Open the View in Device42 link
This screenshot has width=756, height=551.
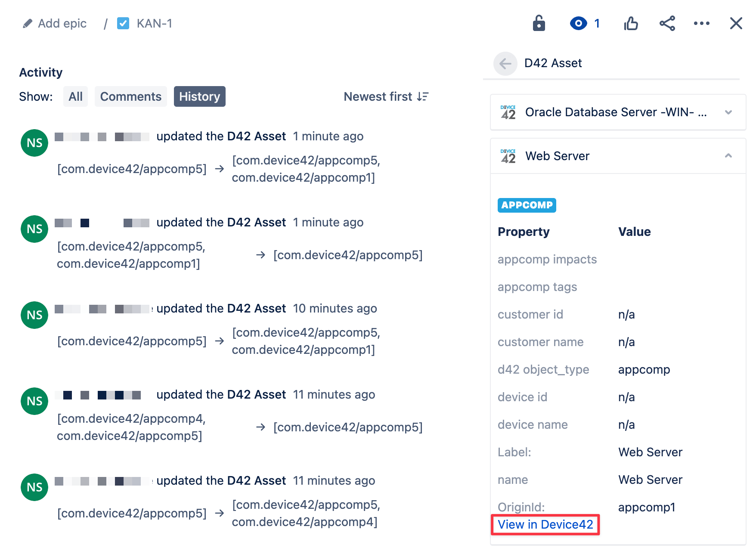(x=545, y=524)
